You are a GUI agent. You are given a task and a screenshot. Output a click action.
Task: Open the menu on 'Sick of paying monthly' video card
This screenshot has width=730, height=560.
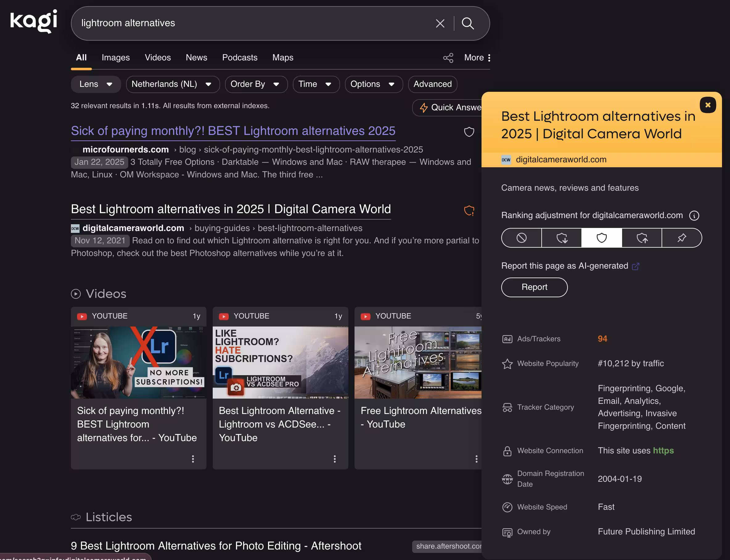[x=193, y=459]
